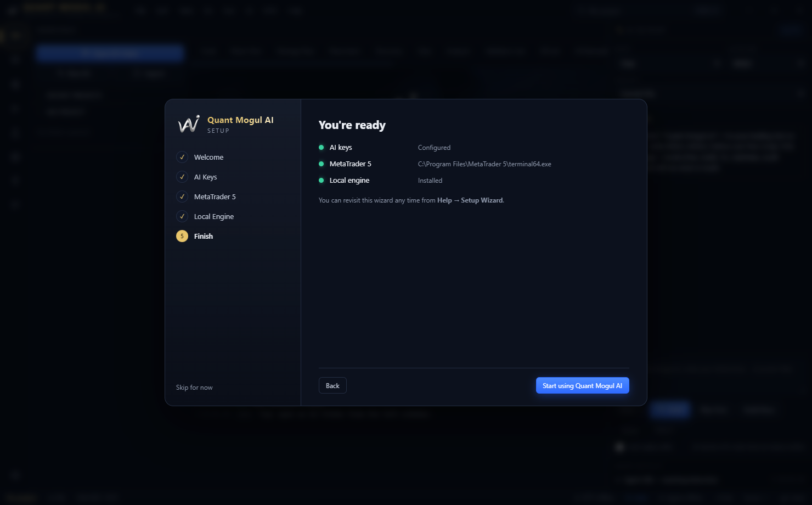Screen dimensions: 812x505
Task: Click Start using Quant Mogul AI
Action: click(583, 385)
